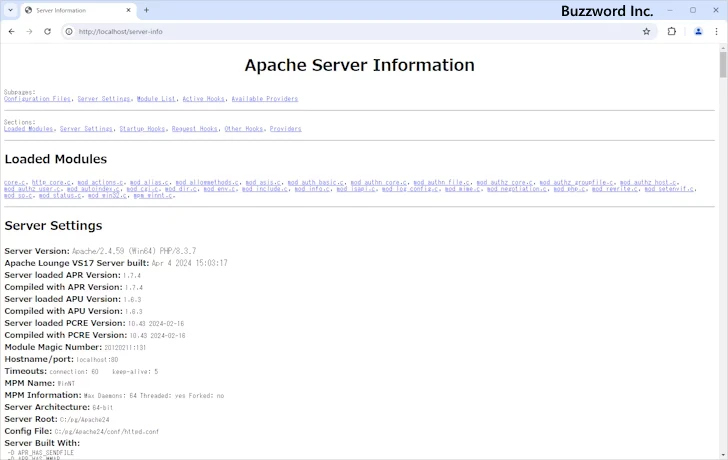Image resolution: width=728 pixels, height=460 pixels.
Task: Open the mod_win32.c module link
Action: pyautogui.click(x=107, y=195)
